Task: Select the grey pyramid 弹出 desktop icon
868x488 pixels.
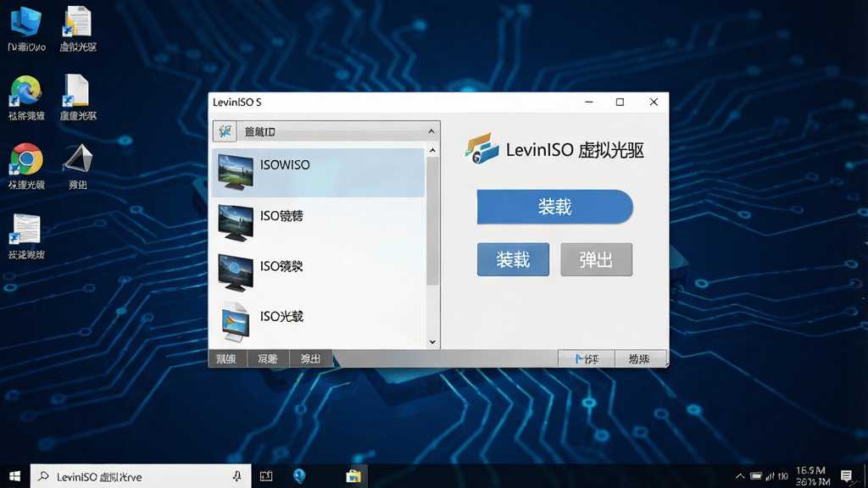Action: pyautogui.click(x=78, y=167)
